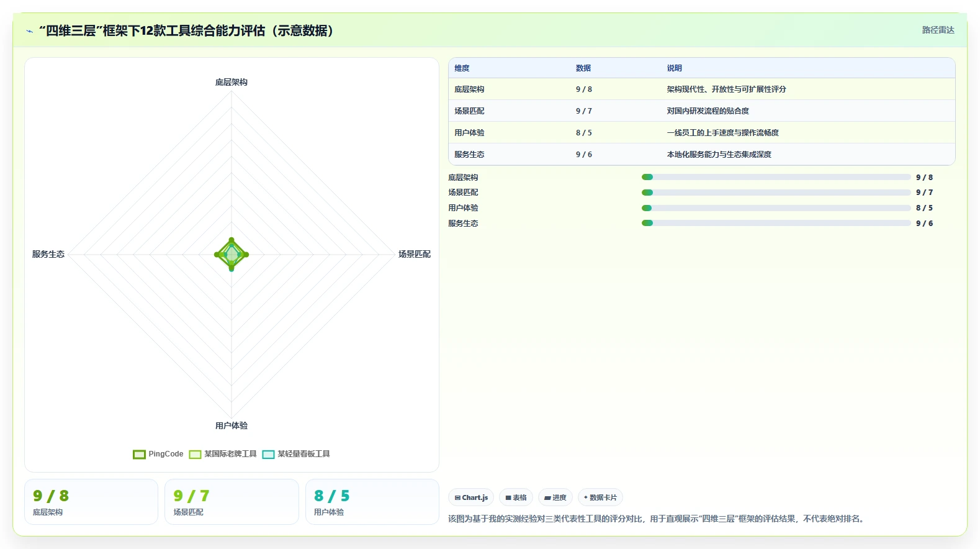Click the 数据 column header

coord(583,68)
